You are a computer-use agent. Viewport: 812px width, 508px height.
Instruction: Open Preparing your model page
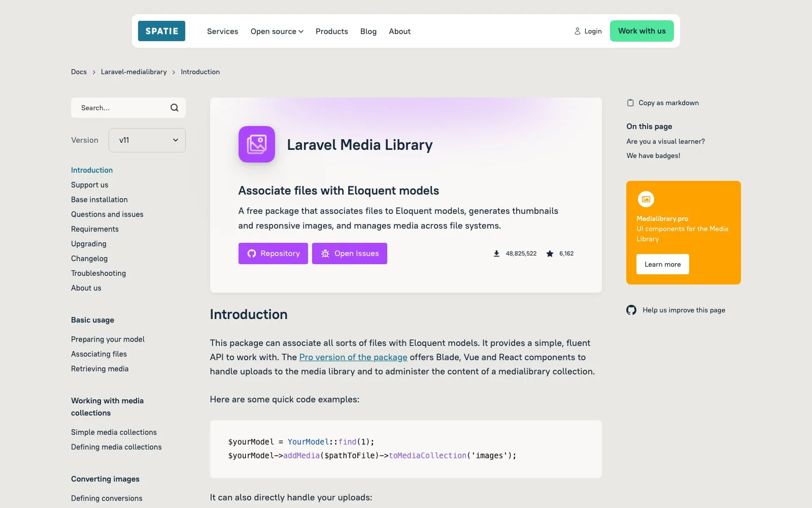click(x=108, y=339)
